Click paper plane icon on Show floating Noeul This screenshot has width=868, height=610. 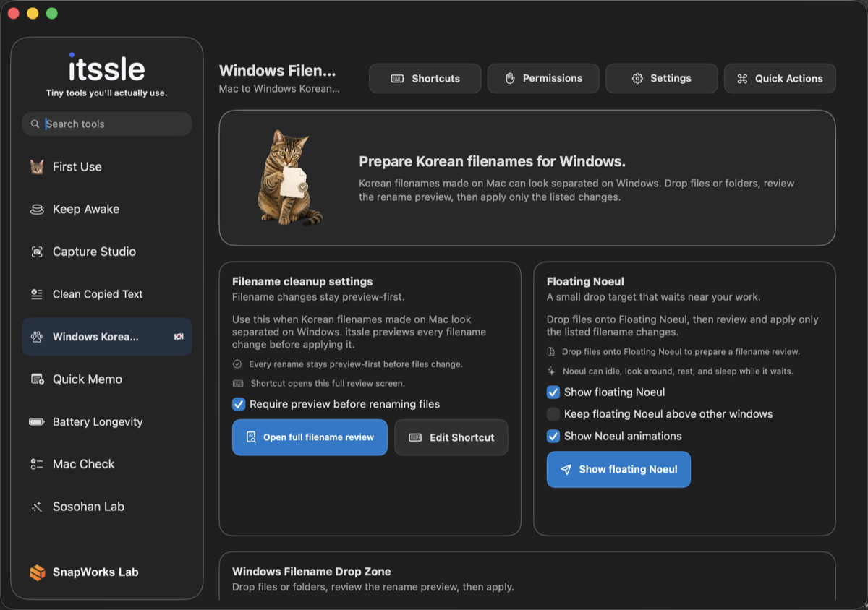coord(566,470)
